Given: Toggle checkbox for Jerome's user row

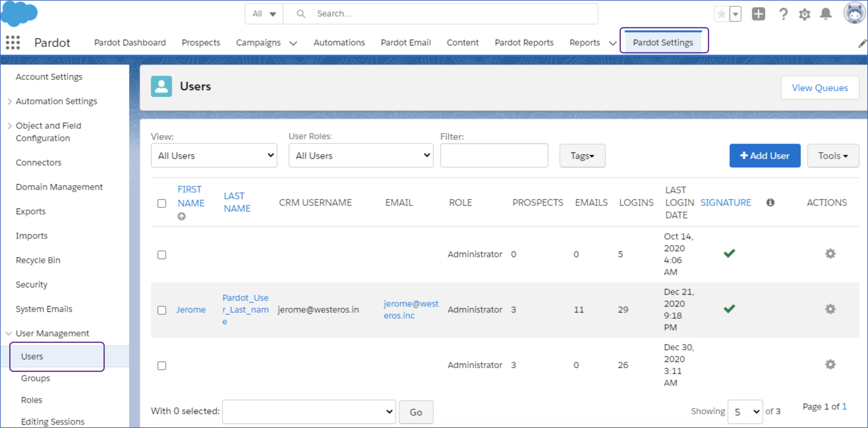Looking at the screenshot, I should (162, 310).
